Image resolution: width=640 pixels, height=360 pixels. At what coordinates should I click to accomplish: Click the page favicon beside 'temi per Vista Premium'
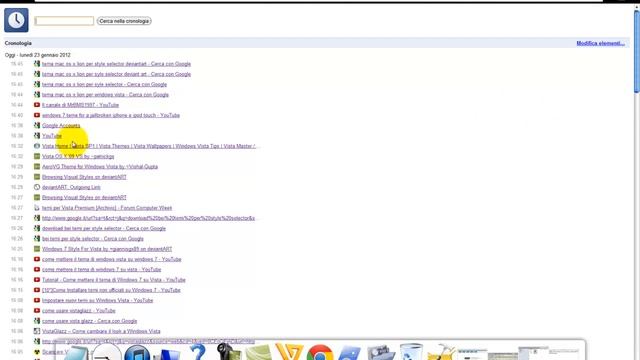37,208
